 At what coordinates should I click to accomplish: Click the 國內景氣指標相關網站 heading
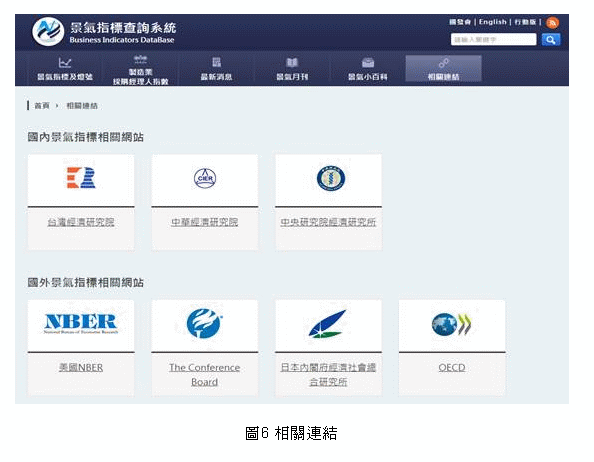click(x=86, y=137)
